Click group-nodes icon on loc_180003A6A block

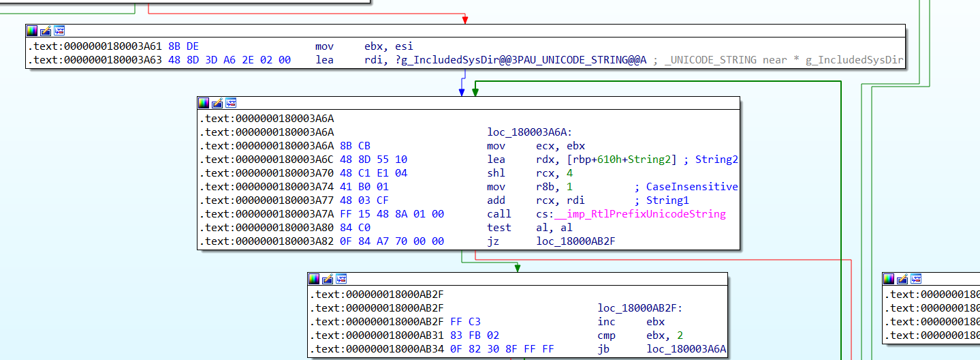coord(231,103)
